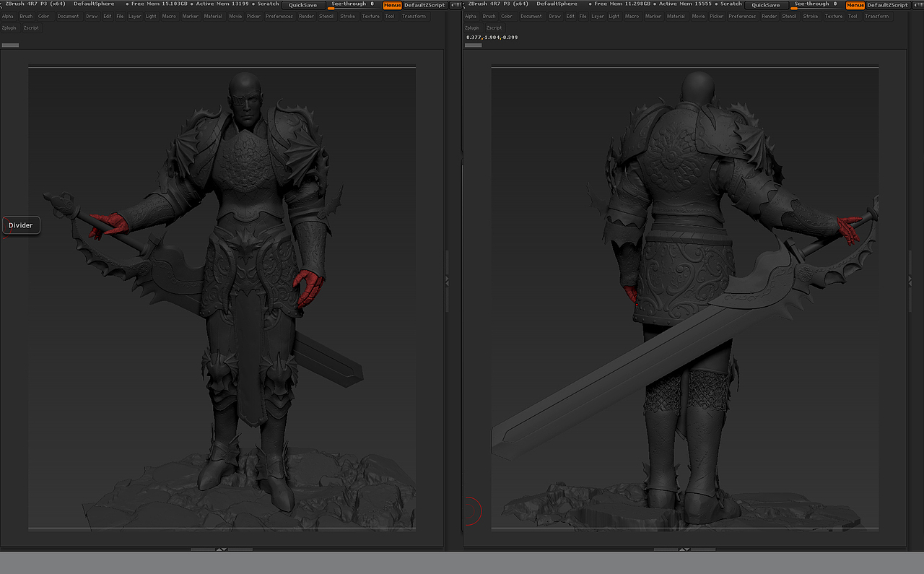Open the Transform menu in right window
The width and height of the screenshot is (924, 574).
(877, 16)
